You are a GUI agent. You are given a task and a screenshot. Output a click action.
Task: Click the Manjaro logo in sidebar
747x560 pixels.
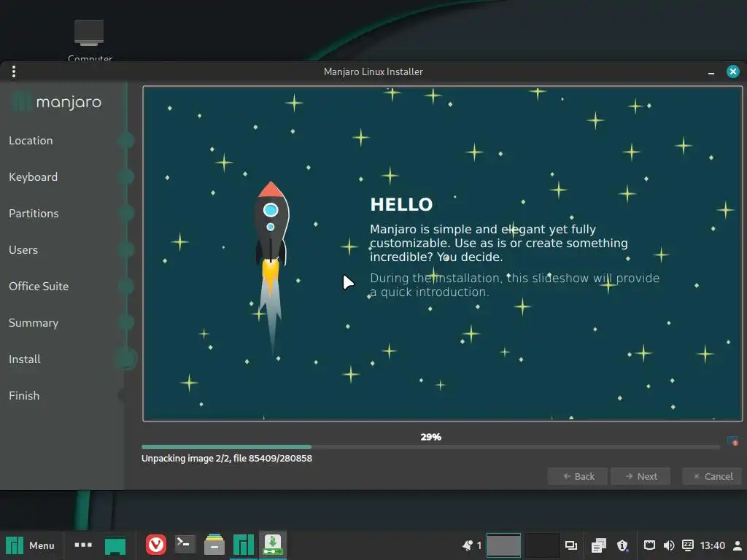[x=56, y=101]
